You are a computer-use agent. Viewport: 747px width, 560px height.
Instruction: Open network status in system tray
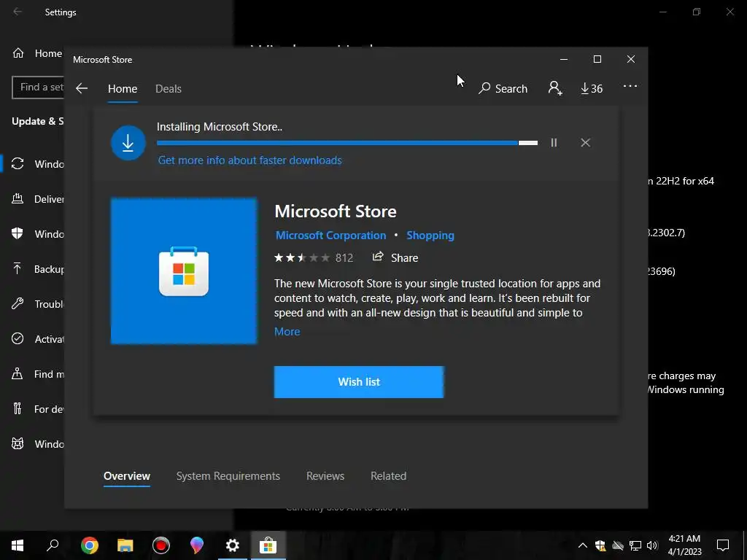pos(635,545)
